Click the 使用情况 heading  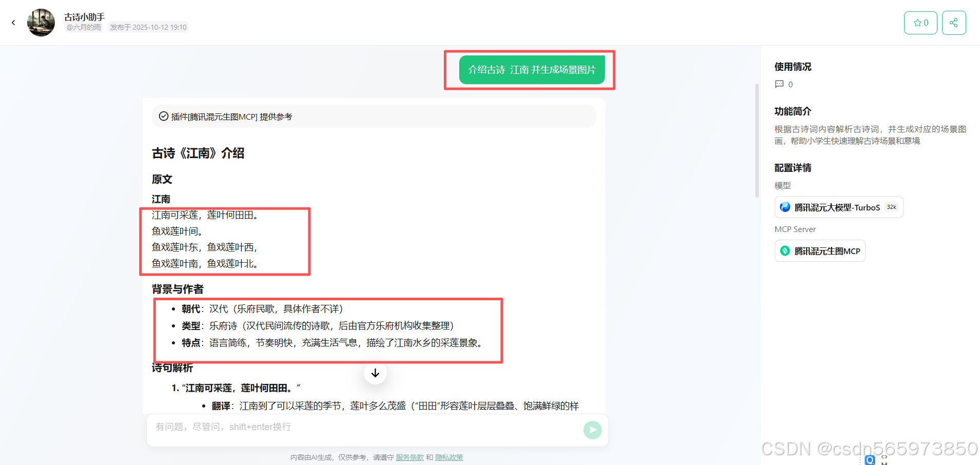pyautogui.click(x=793, y=67)
